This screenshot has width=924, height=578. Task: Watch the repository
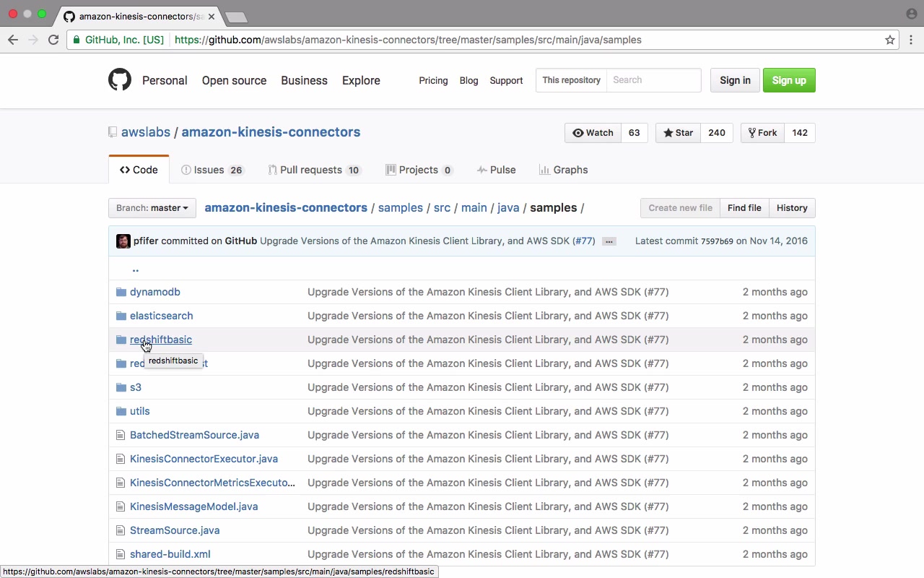[593, 133]
